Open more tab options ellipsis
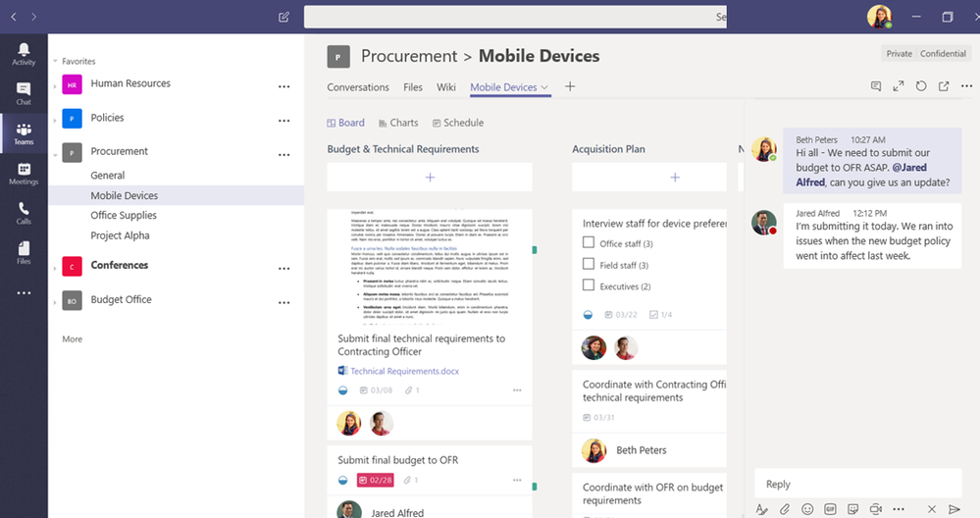This screenshot has width=980, height=518. coord(966,86)
